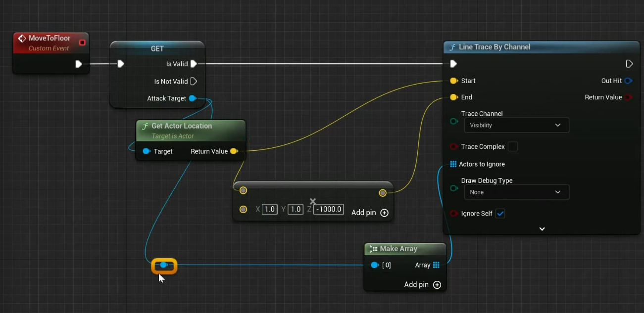Click the Out Hit output pin
Viewport: 644px width, 313px height.
pos(628,81)
